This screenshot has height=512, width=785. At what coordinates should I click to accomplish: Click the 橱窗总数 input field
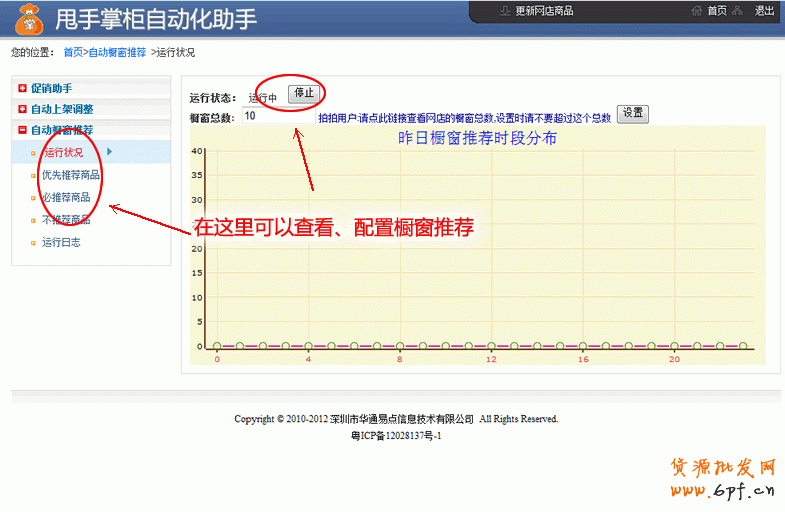pos(267,116)
